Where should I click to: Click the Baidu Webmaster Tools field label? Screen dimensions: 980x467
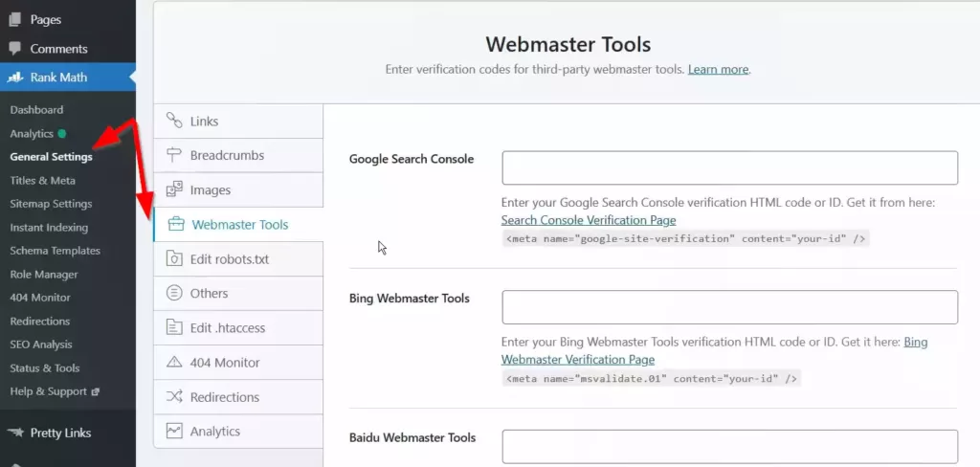click(x=412, y=437)
